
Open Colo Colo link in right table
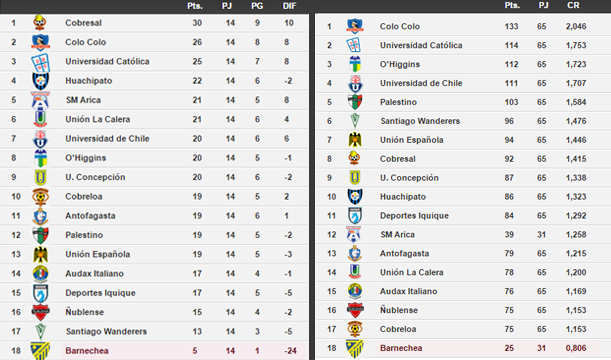click(400, 26)
